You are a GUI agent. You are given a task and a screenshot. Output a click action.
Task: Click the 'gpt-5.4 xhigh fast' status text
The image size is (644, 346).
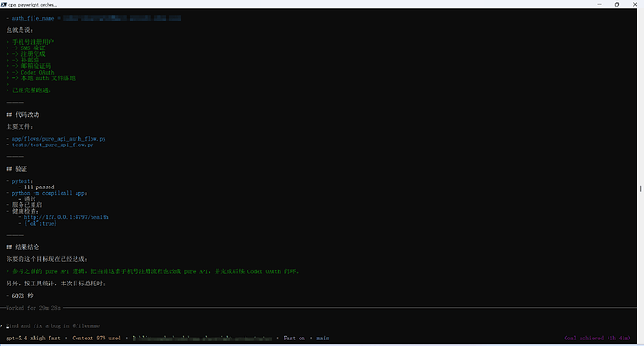(x=33, y=339)
